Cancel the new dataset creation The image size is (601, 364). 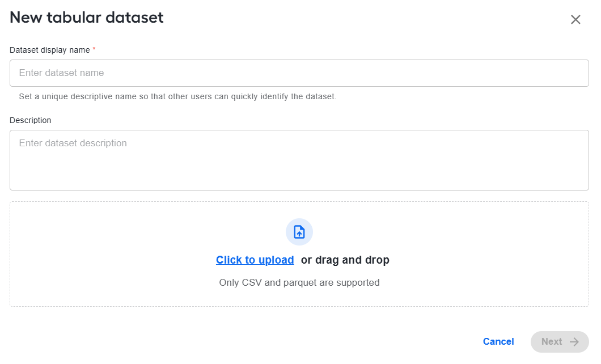[x=498, y=342]
